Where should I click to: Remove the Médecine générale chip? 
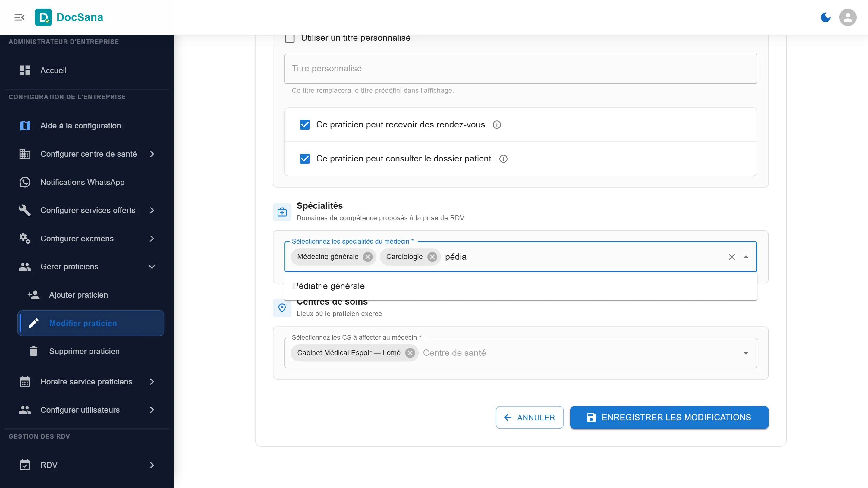point(368,257)
